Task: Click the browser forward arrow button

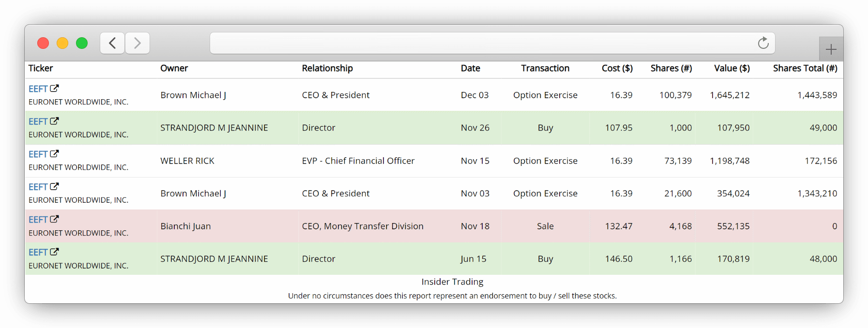Action: (x=137, y=43)
